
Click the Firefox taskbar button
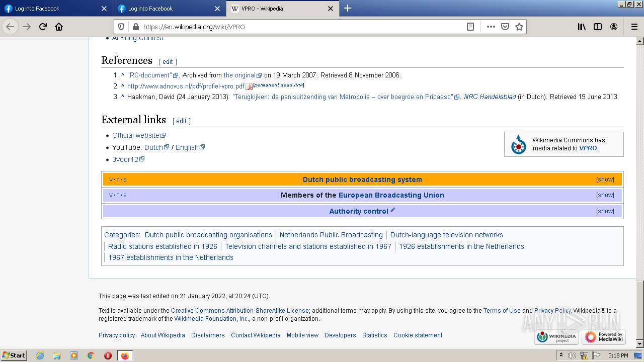[125, 355]
